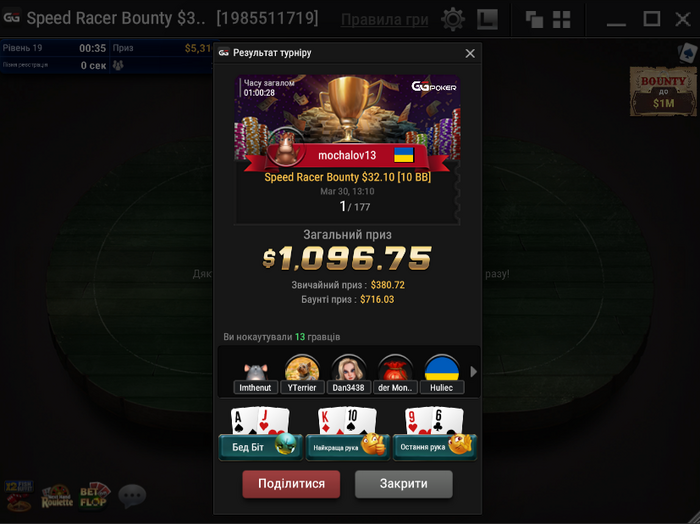
Task: Open the card deck icon at top right
Action: pos(688,52)
